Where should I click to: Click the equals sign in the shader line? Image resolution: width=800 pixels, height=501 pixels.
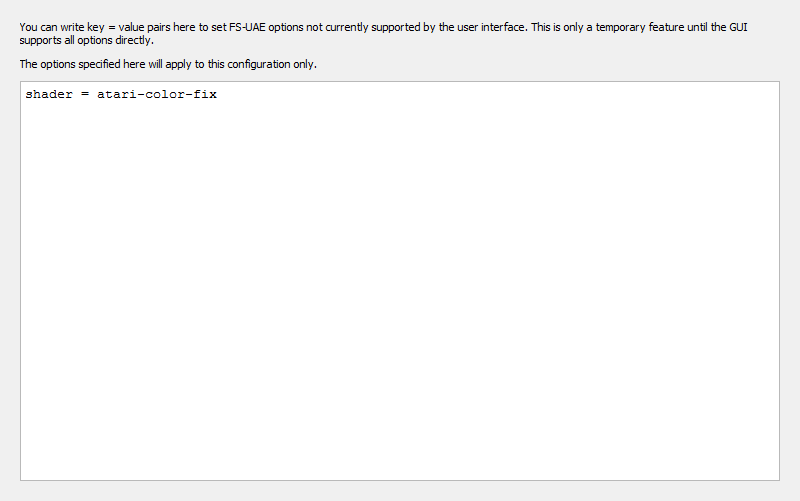coord(85,94)
